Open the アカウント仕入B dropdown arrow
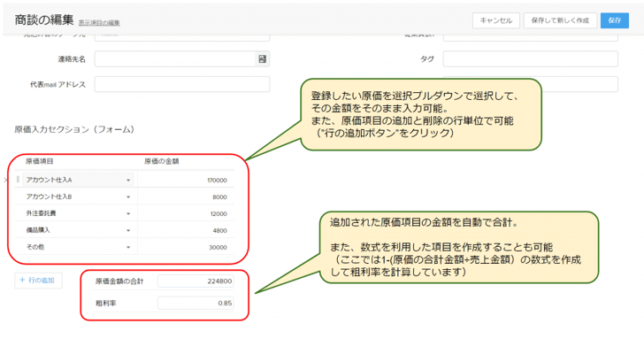The width and height of the screenshot is (644, 339). click(x=128, y=196)
